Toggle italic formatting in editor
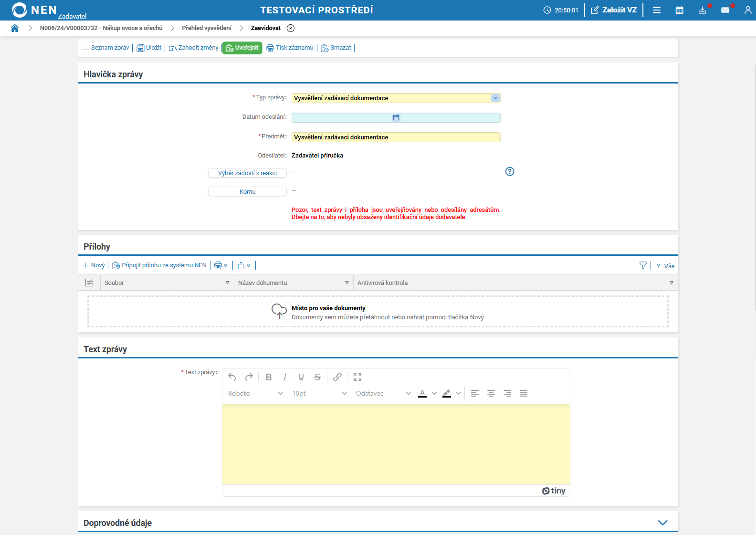The image size is (756, 535). pyautogui.click(x=285, y=377)
